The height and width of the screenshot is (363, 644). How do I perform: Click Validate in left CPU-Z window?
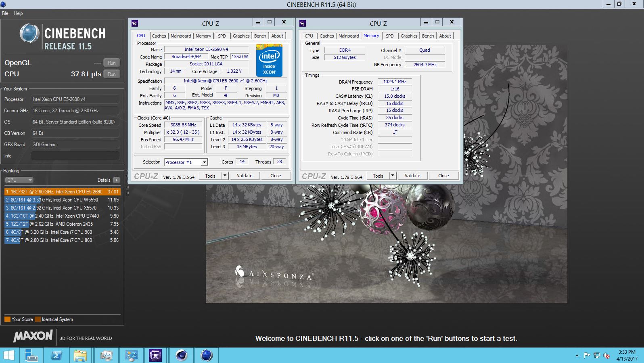click(245, 176)
